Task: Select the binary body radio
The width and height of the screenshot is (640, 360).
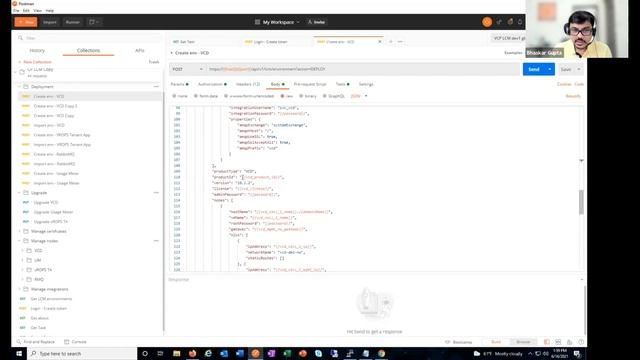Action: click(301, 96)
